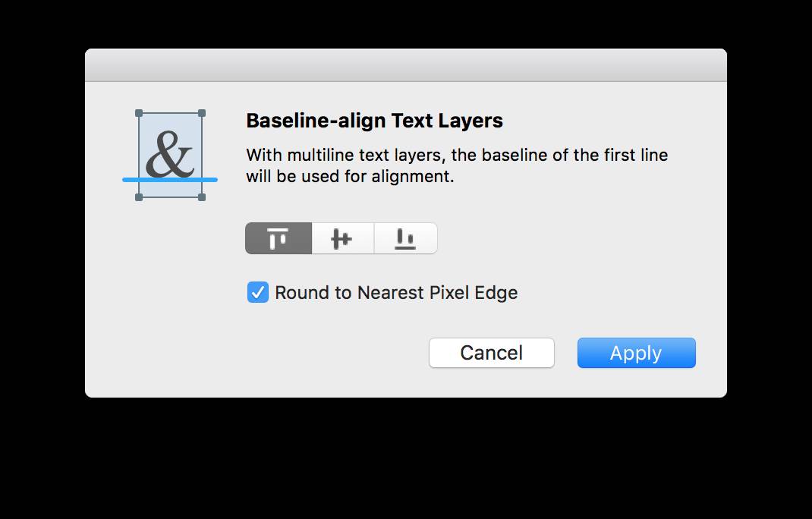This screenshot has width=812, height=519.
Task: Confirm baseline alignment with Apply
Action: 637,353
